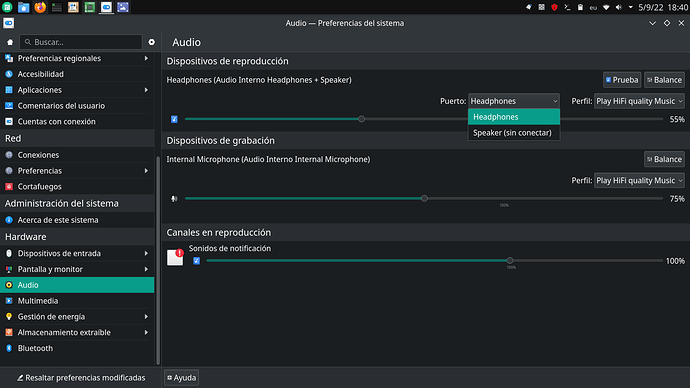Viewport: 690px width, 388px height.
Task: Click the red shield tray icon
Action: (554, 7)
